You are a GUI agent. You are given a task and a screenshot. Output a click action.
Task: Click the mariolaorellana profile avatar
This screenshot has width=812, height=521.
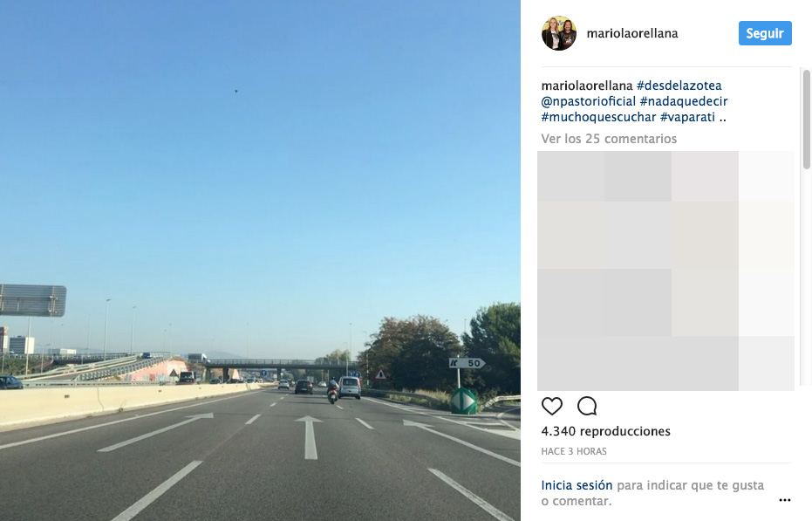tap(559, 33)
